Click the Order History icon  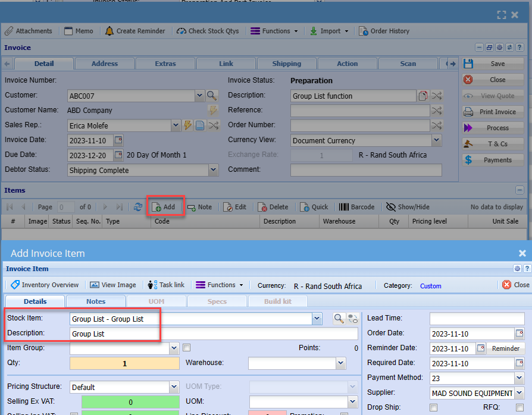(362, 31)
